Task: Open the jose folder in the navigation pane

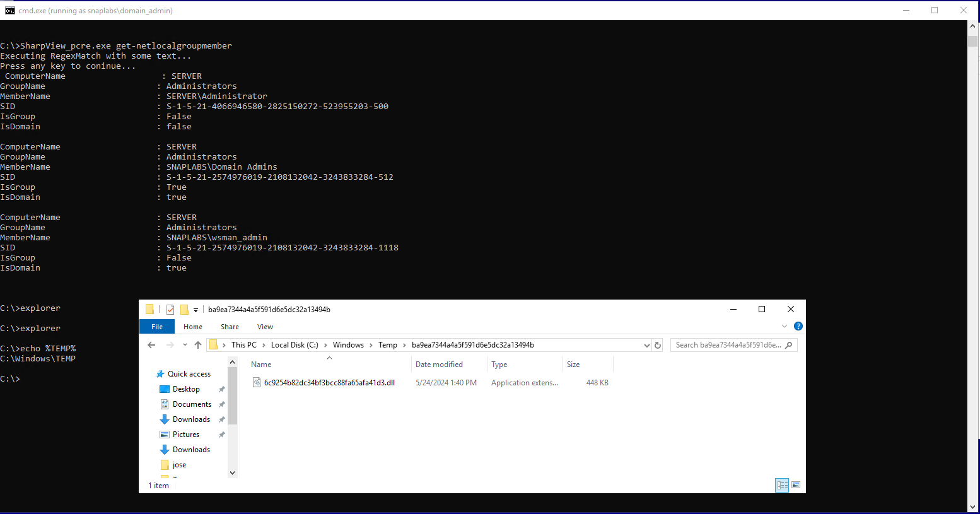Action: 180,465
